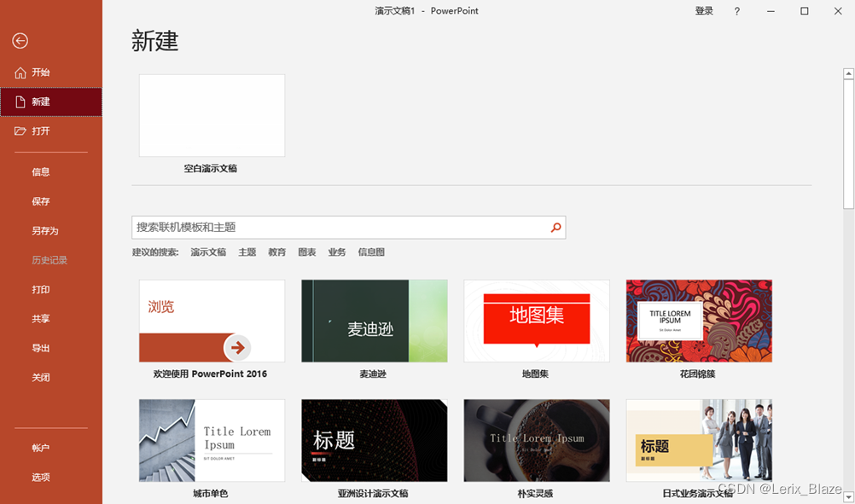Click suggested search 业务
The width and height of the screenshot is (855, 504).
click(x=337, y=252)
